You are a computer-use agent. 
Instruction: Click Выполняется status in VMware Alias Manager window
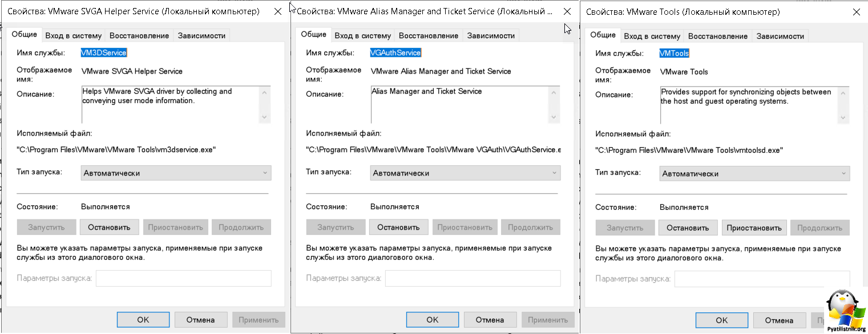[395, 206]
